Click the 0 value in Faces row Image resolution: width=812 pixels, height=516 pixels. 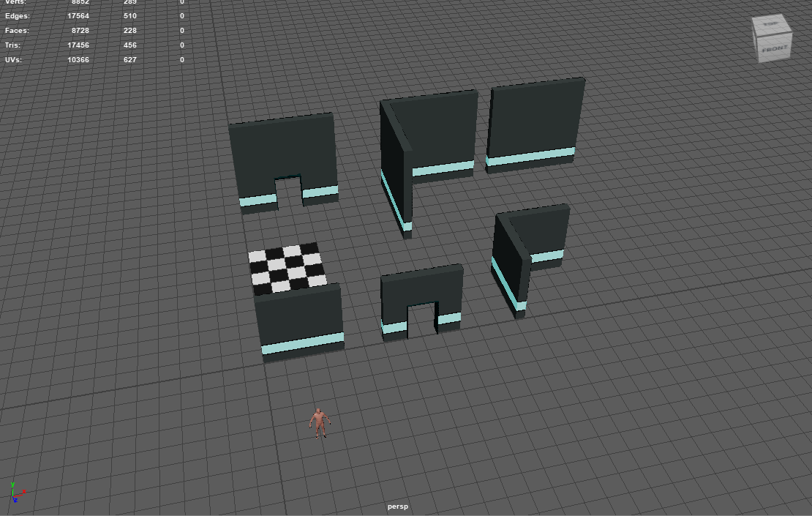click(x=181, y=31)
